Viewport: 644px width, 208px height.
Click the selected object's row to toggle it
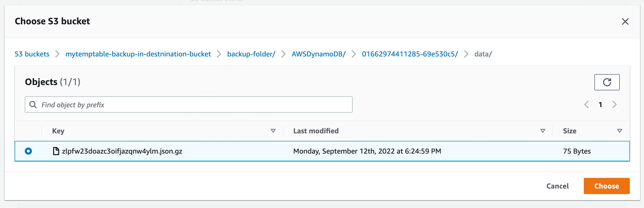[x=228, y=151]
